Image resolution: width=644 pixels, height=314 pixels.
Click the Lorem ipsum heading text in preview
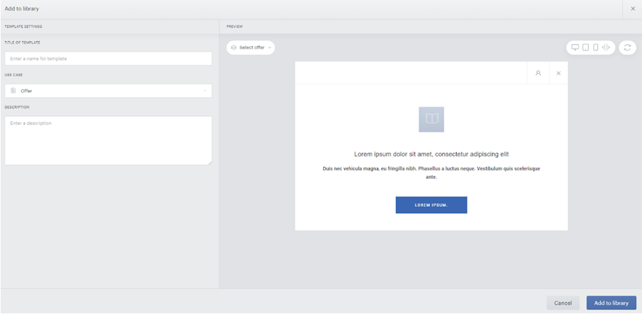coord(431,155)
